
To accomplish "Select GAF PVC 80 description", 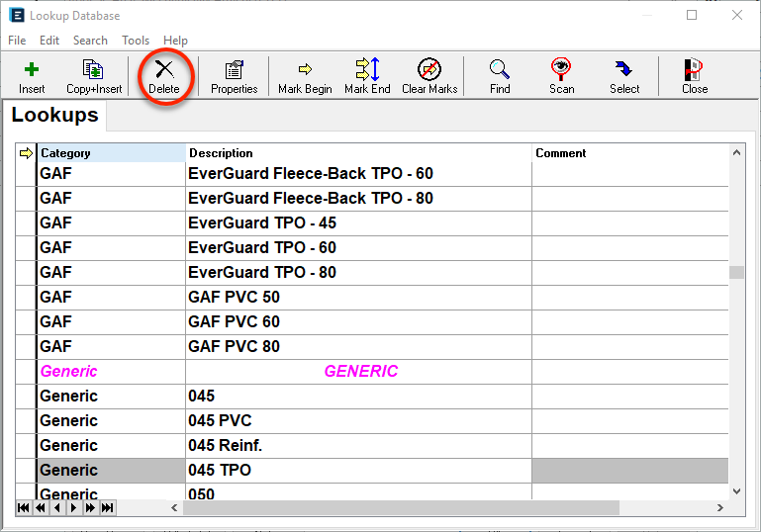I will pyautogui.click(x=358, y=347).
